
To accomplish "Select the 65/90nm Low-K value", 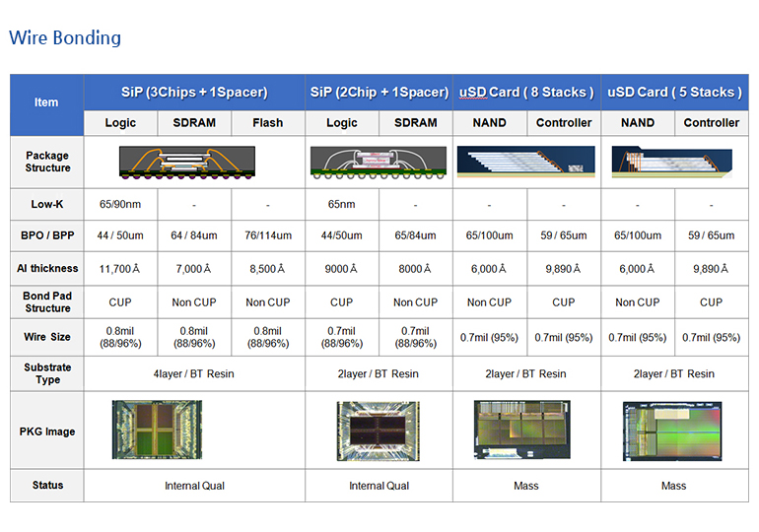I will click(119, 205).
